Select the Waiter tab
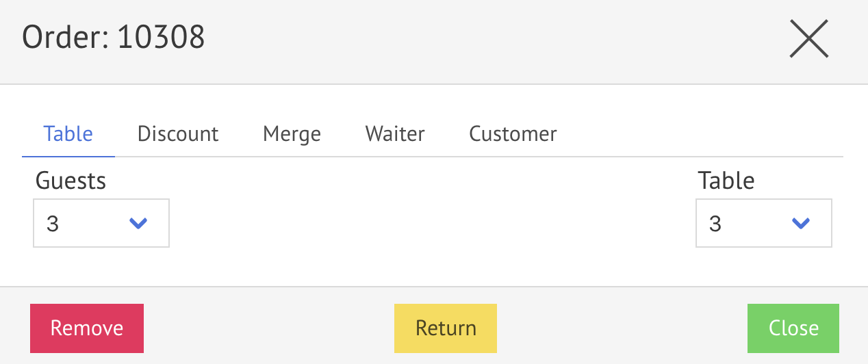 (x=395, y=133)
